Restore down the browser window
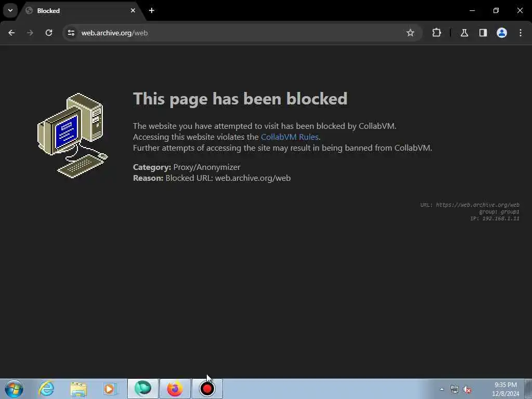This screenshot has height=399, width=532. [x=496, y=10]
